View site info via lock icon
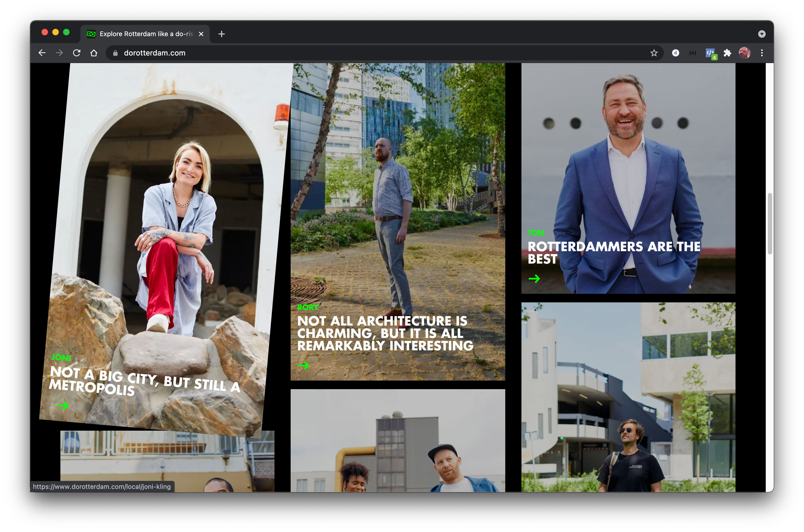The width and height of the screenshot is (804, 532). click(x=115, y=53)
